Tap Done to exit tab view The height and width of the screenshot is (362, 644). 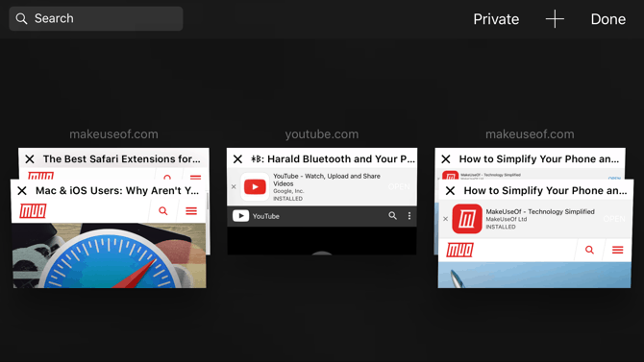tap(607, 19)
